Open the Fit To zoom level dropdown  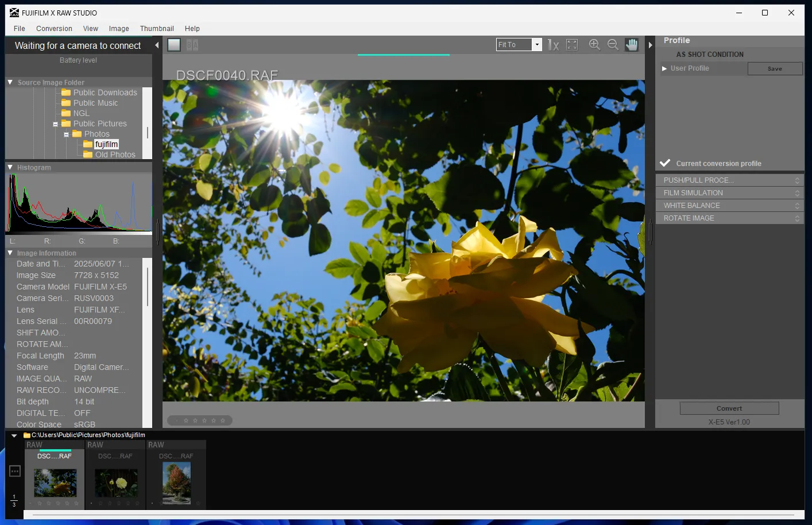pos(536,44)
